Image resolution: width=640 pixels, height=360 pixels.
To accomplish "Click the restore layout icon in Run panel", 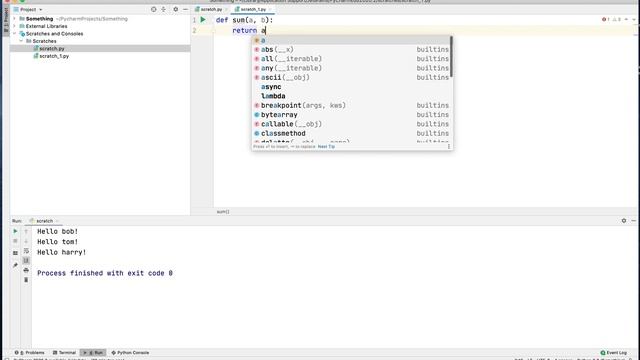I will pos(15,253).
